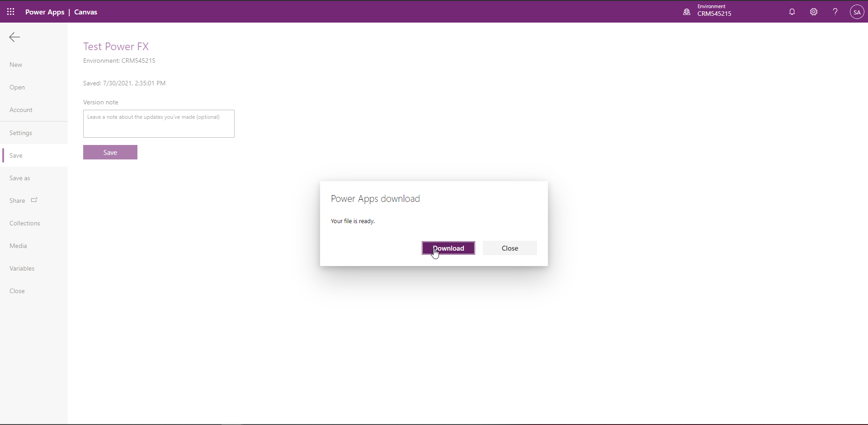The image size is (868, 425).
Task: Click into the Version note text box
Action: [159, 124]
